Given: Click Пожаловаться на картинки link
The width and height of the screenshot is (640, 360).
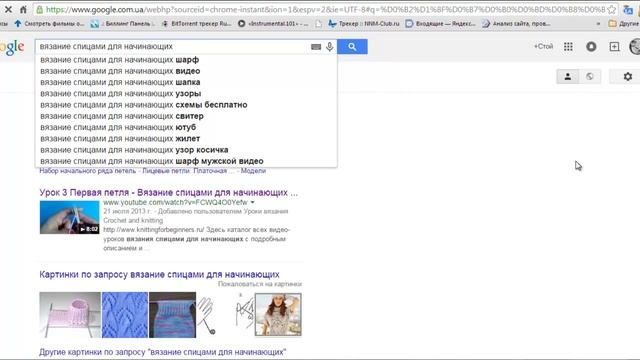Looking at the screenshot, I should tap(260, 284).
